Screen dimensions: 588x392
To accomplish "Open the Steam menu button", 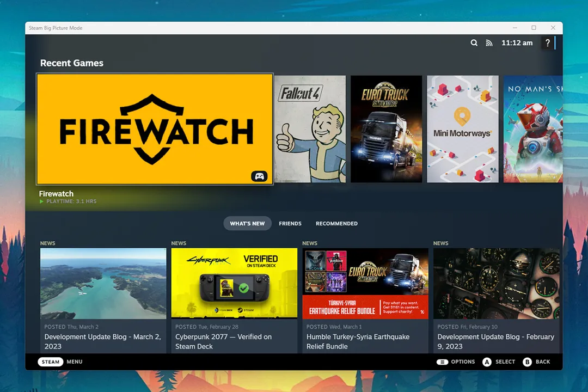I will point(50,362).
